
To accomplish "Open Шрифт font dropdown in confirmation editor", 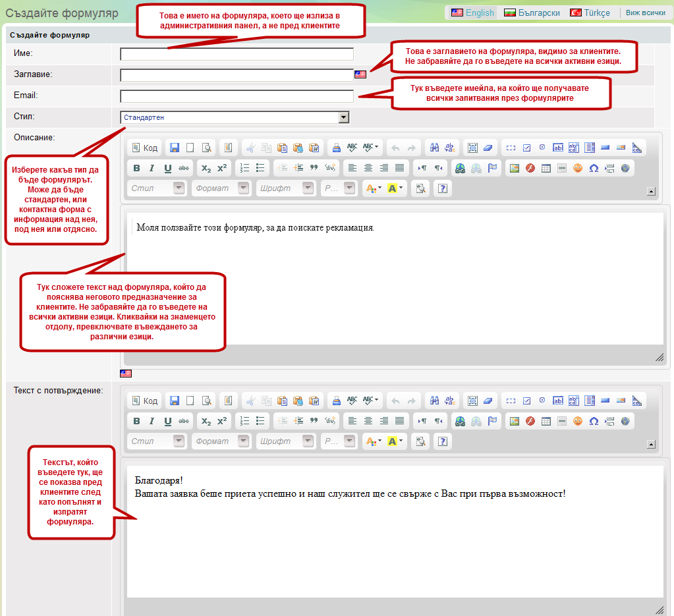I will [x=286, y=441].
